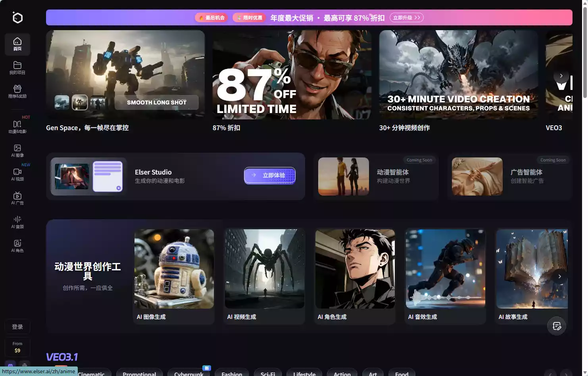Viewport: 588px width, 376px height.
Task: Select the Fashion category chip
Action: (x=232, y=374)
